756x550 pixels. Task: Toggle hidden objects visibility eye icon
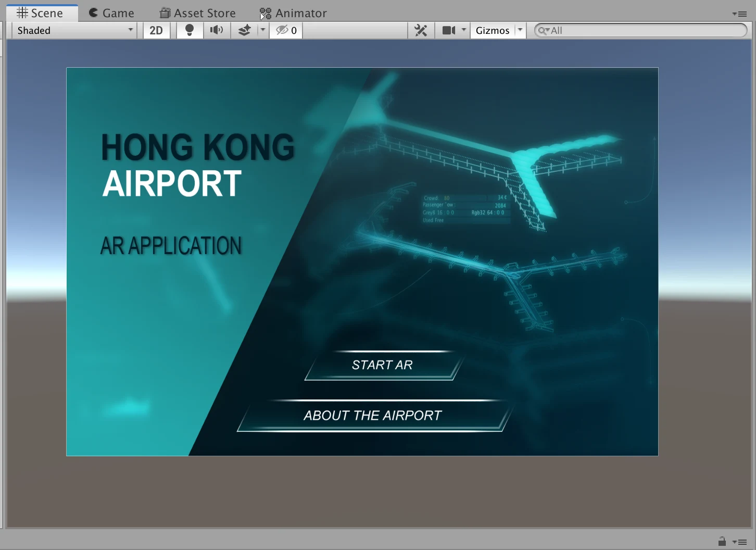click(x=286, y=30)
